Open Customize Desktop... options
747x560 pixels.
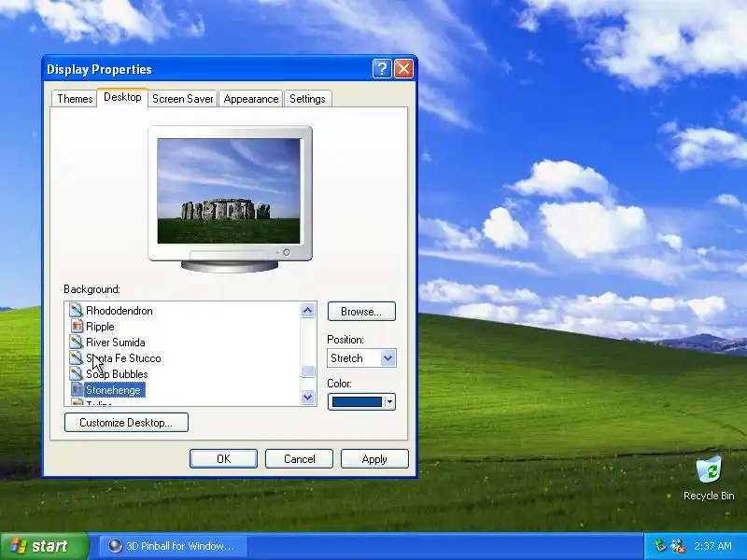click(x=126, y=423)
